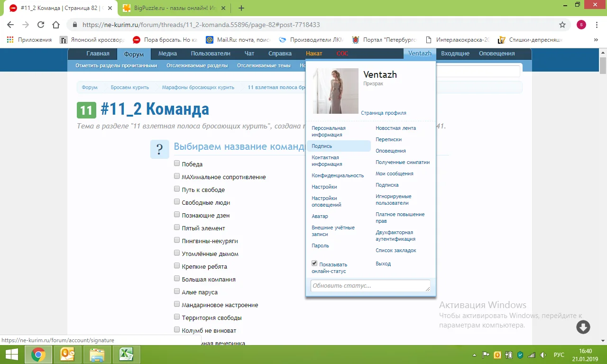
Task: Click the browser reload page icon
Action: (x=41, y=25)
